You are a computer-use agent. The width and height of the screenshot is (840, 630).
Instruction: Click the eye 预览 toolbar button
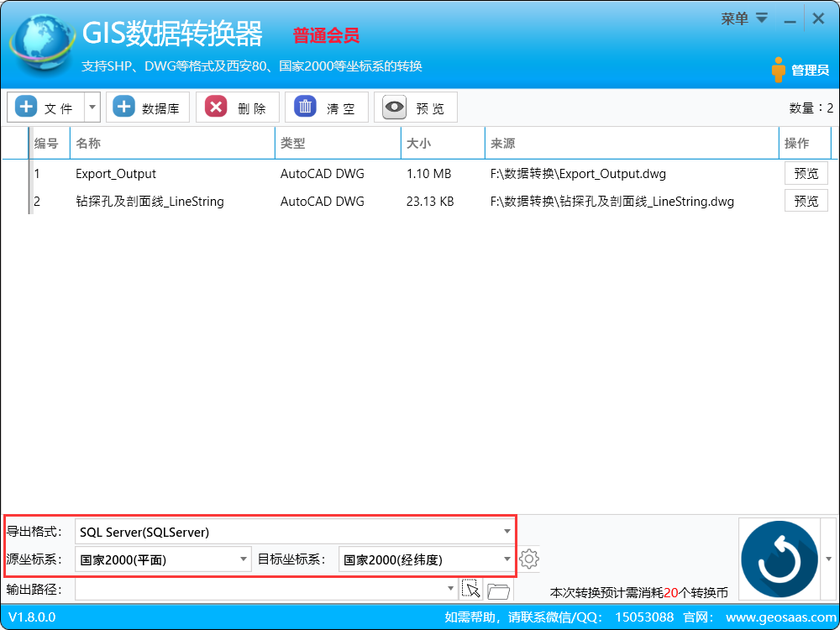click(x=415, y=108)
